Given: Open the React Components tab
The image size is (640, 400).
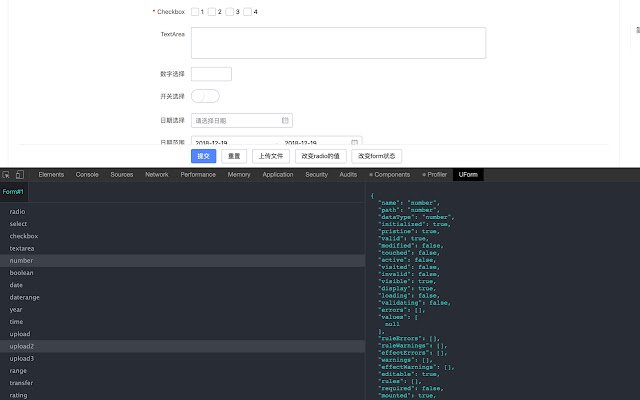Looking at the screenshot, I should (x=389, y=175).
